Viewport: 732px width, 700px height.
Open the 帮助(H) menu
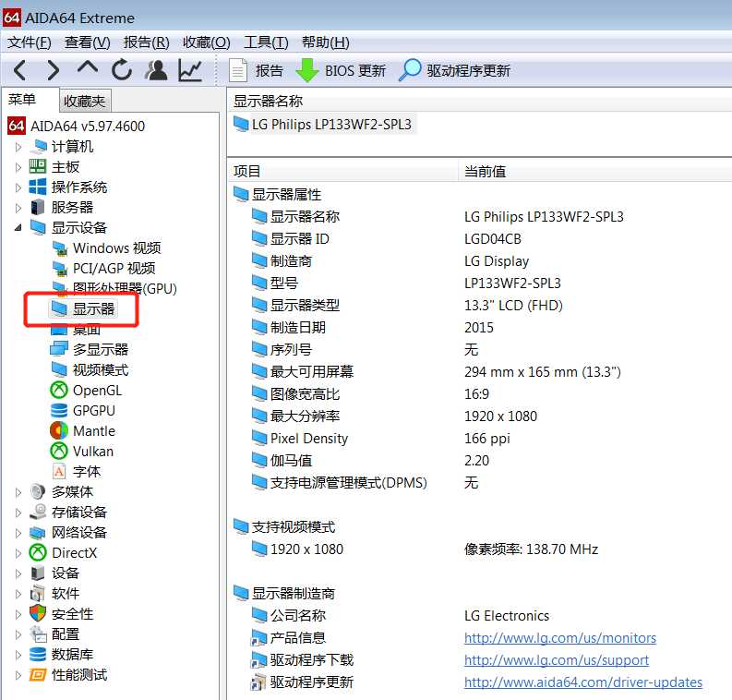(326, 42)
